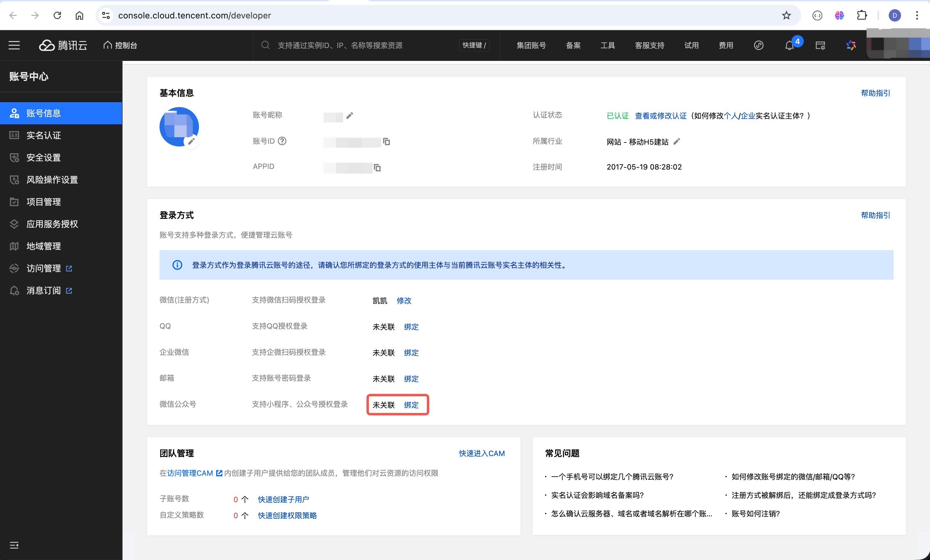This screenshot has height=560, width=930.
Task: Click the question mark help icon beside 账号ID
Action: click(281, 141)
